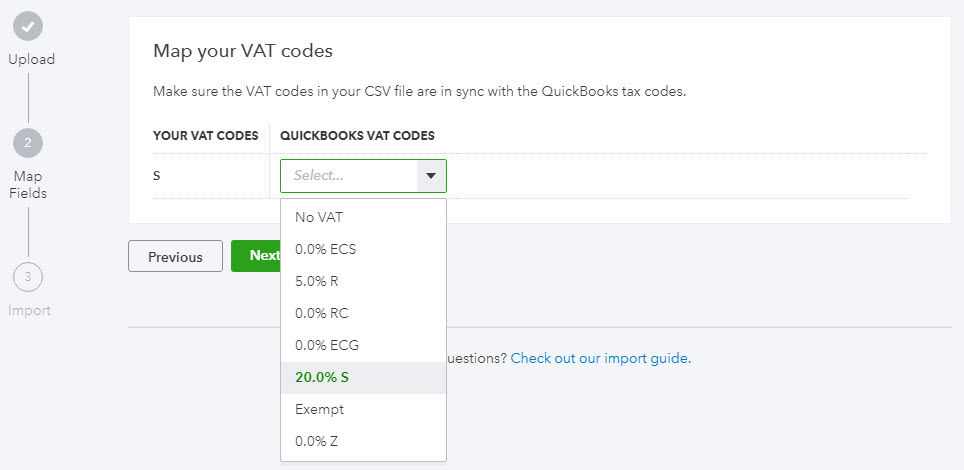Collapse the VAT codes dropdown arrow
Screen dimensions: 964x470
(431, 176)
